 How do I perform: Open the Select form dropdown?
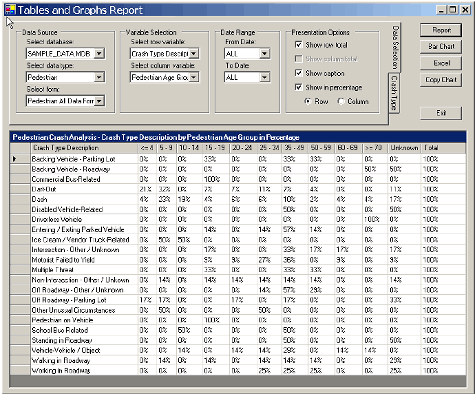click(x=99, y=101)
